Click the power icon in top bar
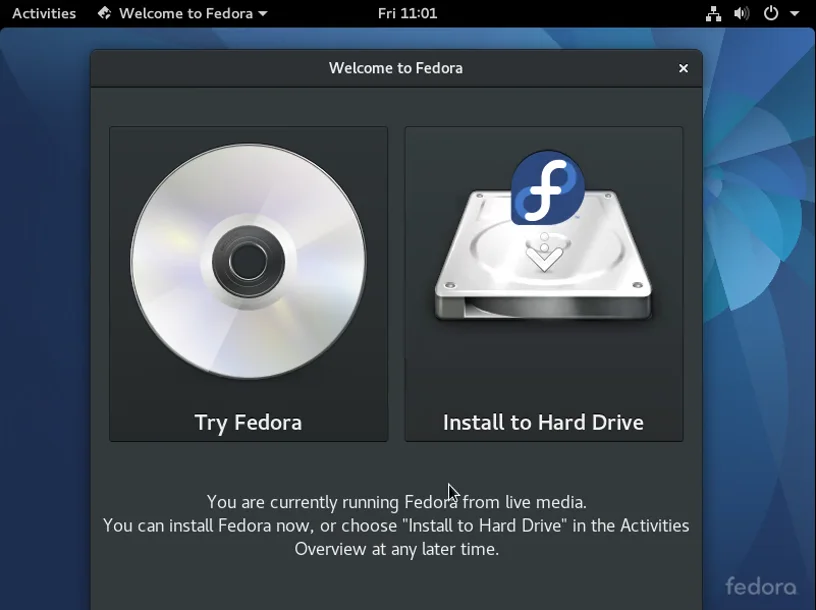Viewport: 816px width, 610px height. tap(771, 13)
